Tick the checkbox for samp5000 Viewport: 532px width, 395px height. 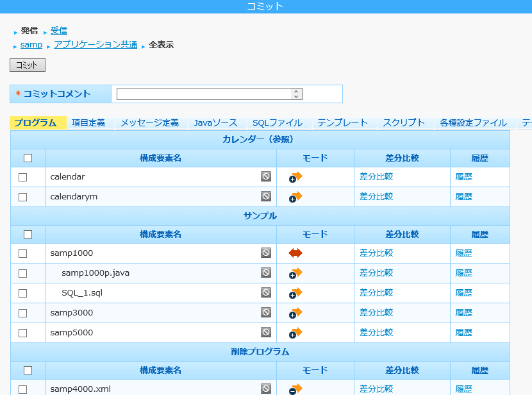[22, 333]
